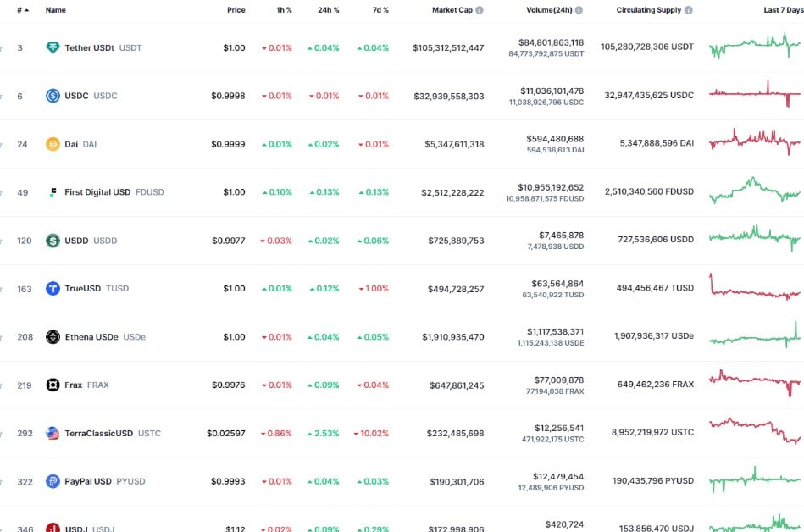The width and height of the screenshot is (804, 532).
Task: Open the TerraClassicUSD coin page
Action: [x=98, y=434]
